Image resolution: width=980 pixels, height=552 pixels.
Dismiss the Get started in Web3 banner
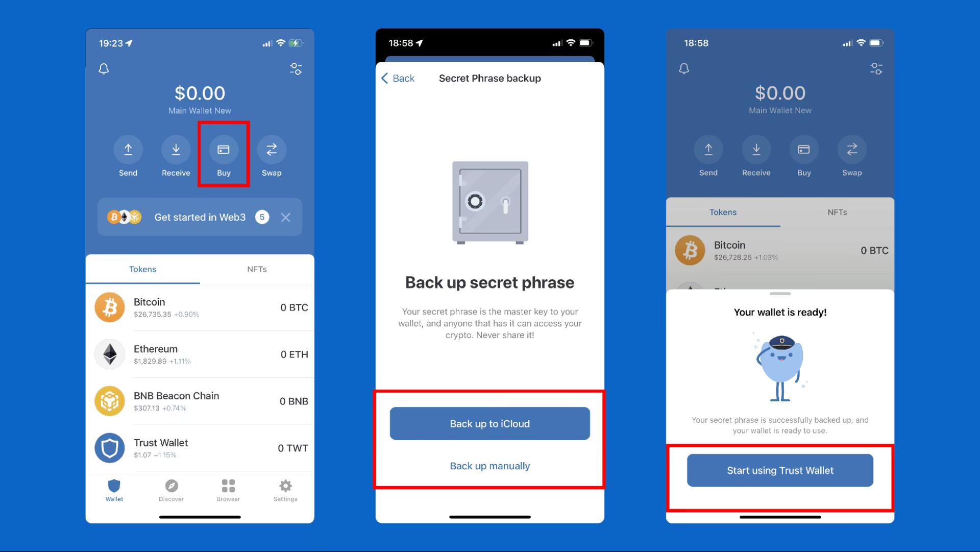[285, 217]
